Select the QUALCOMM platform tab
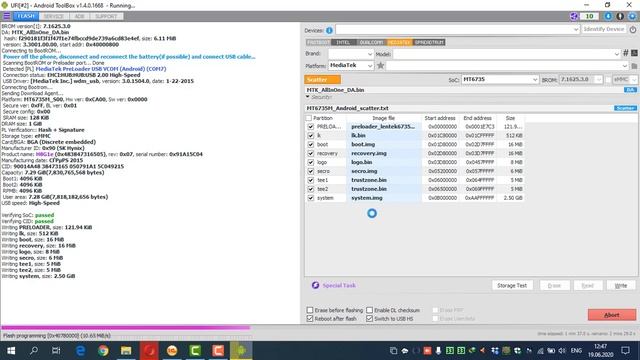 pyautogui.click(x=371, y=42)
